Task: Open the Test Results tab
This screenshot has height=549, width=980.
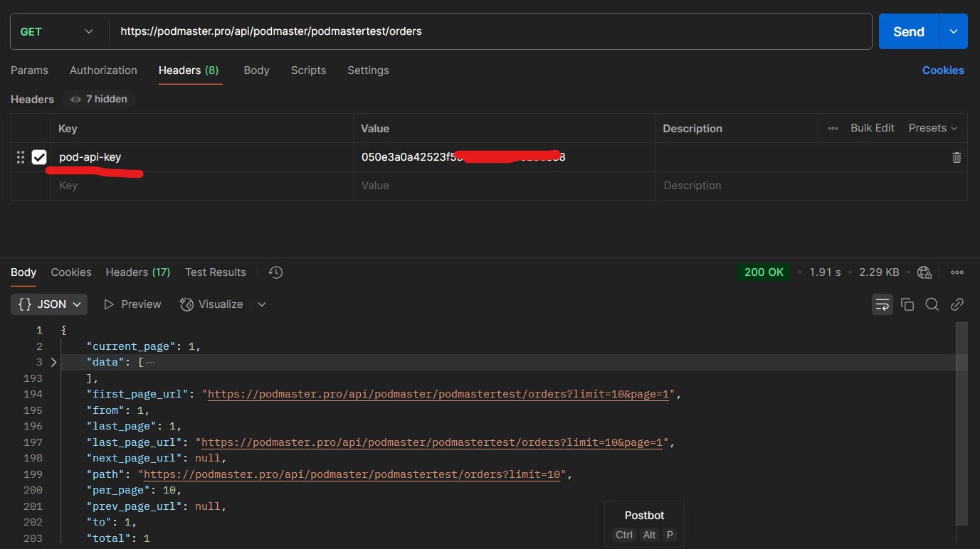Action: pos(216,272)
